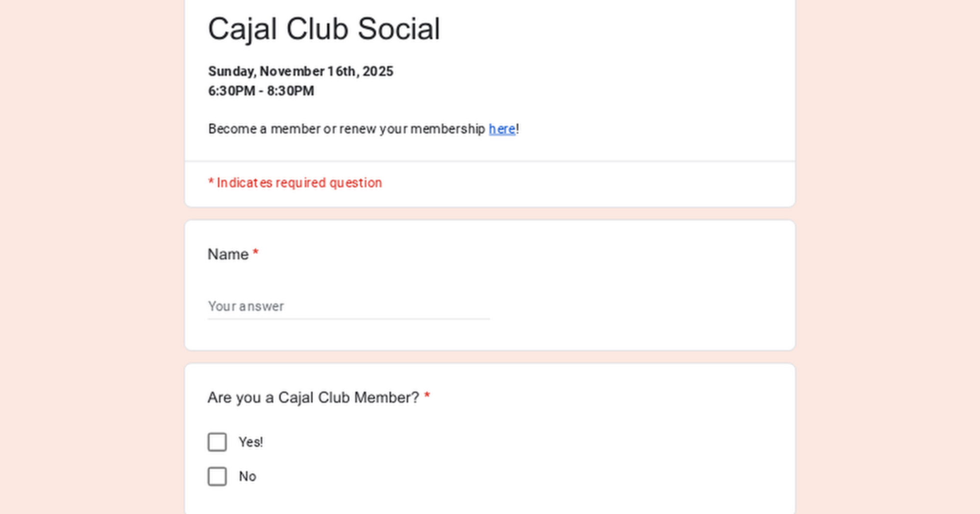
Task: Click the underline beneath the Name field
Action: pos(348,319)
